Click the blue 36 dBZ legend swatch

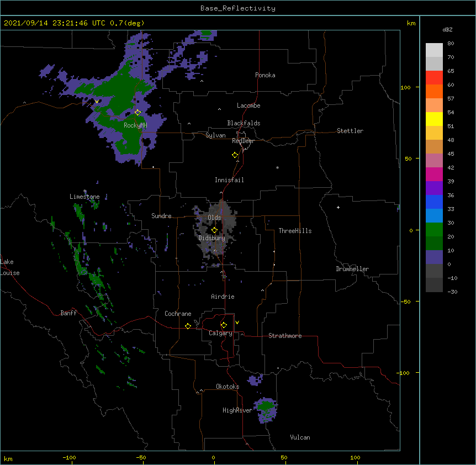(434, 202)
